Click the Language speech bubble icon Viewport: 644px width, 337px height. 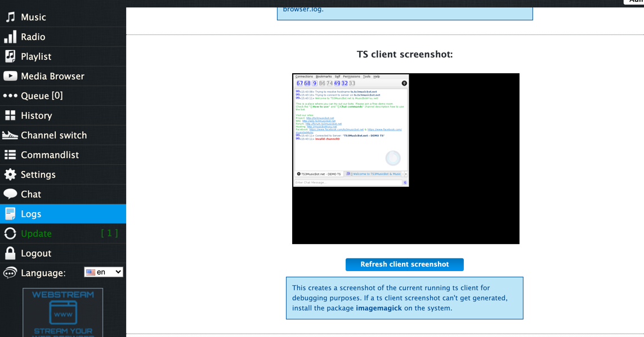9,272
